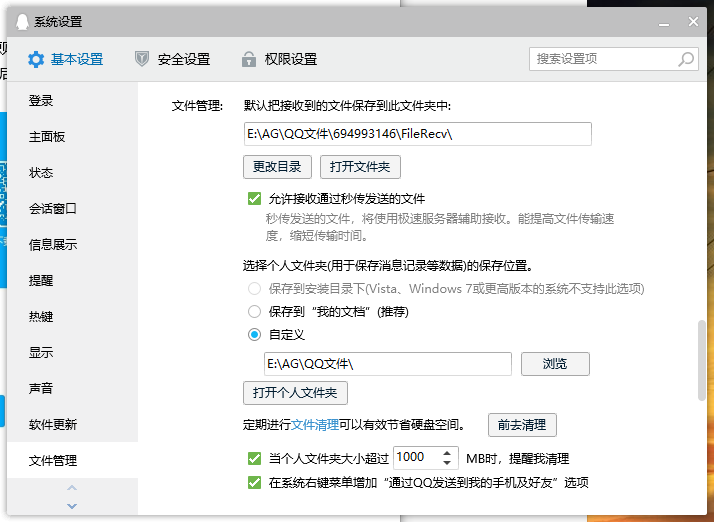Screen dimensions: 714x522
Task: Switch to 基本设置 tab
Action: [66, 59]
